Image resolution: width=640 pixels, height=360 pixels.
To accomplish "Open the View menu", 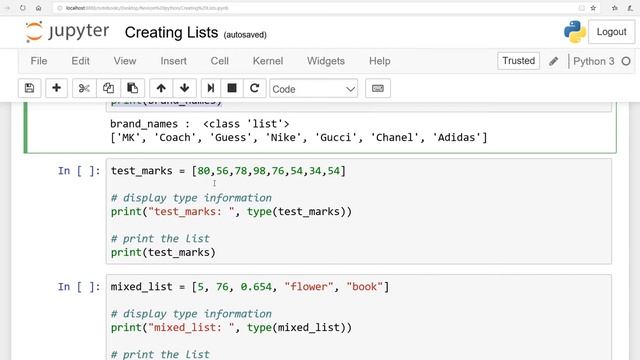I will click(125, 61).
